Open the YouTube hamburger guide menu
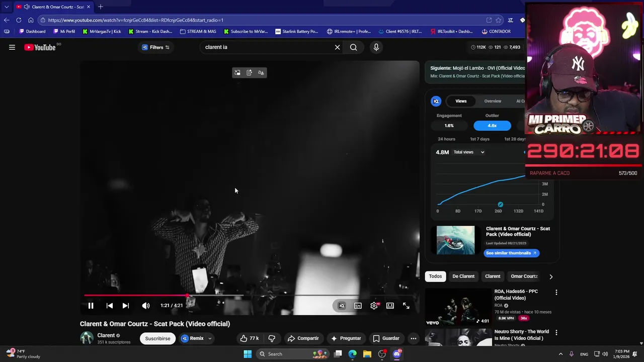Image resolution: width=644 pixels, height=362 pixels. 12,47
